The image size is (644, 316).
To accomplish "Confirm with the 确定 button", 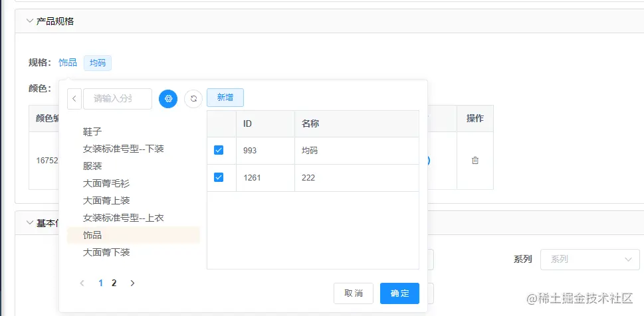I will pos(399,293).
